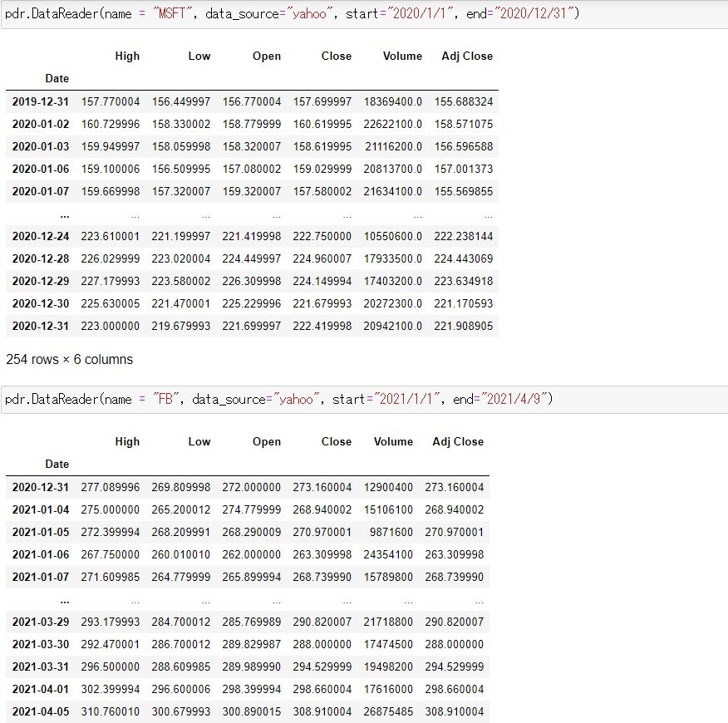Click the Volume value 19498200
Image resolution: width=728 pixels, height=723 pixels.
388,666
